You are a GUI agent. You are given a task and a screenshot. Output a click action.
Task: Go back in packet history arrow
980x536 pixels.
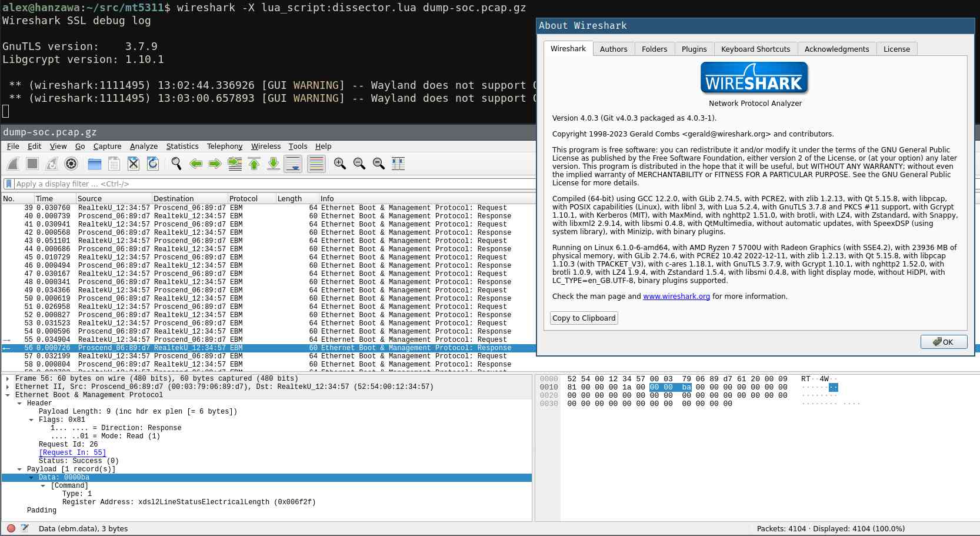[x=196, y=164]
